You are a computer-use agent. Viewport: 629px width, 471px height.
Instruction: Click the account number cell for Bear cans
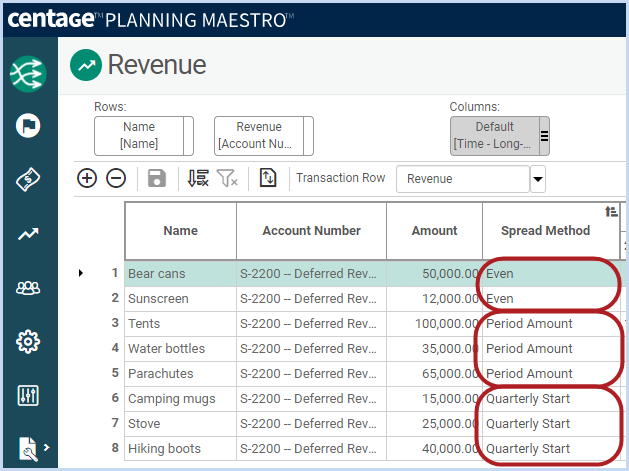click(311, 274)
